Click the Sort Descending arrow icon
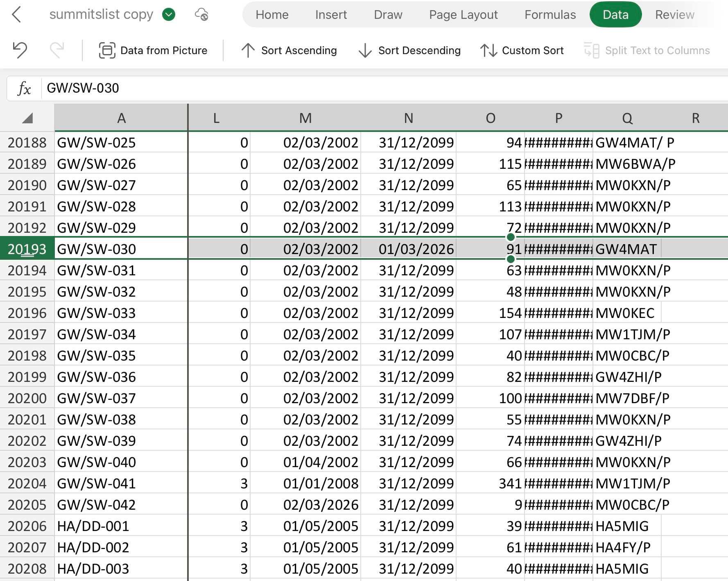Image resolution: width=728 pixels, height=581 pixels. (365, 50)
